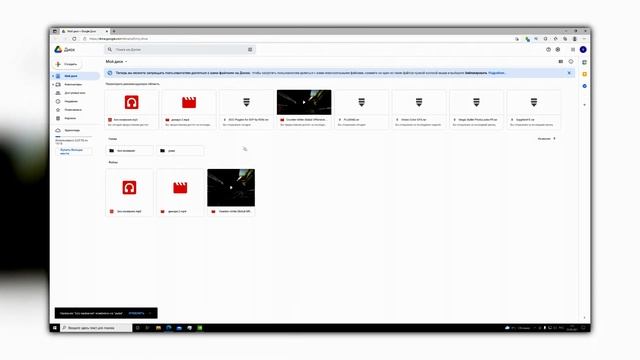Viewport: 640px width, 360px height.
Task: Open Trash in the sidebar
Action: (x=70, y=118)
